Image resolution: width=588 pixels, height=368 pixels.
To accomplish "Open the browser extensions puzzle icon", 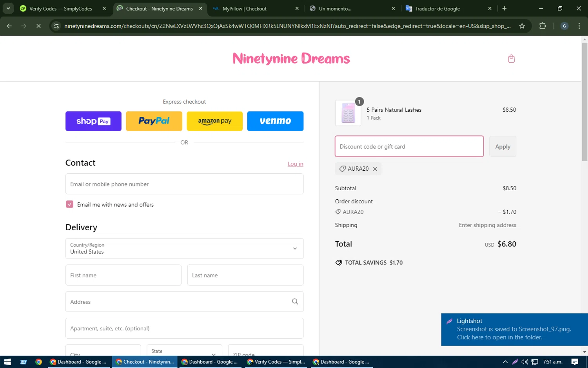I will point(543,26).
